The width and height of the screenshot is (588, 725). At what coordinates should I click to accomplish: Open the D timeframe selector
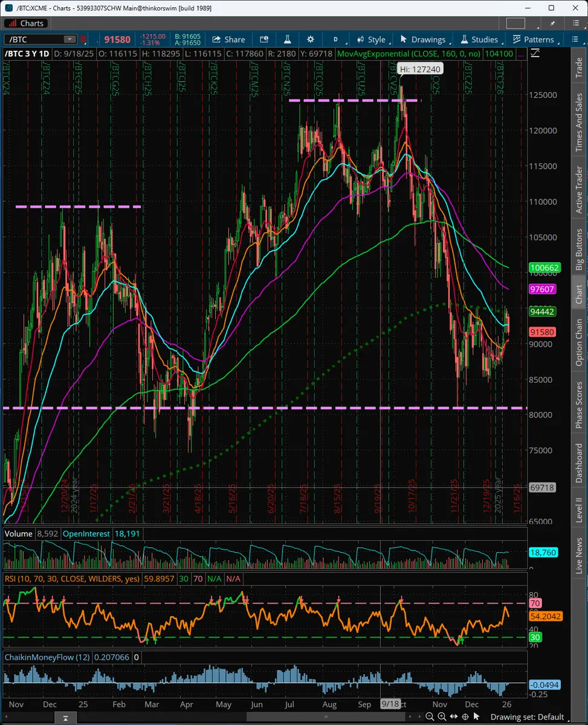coord(335,39)
